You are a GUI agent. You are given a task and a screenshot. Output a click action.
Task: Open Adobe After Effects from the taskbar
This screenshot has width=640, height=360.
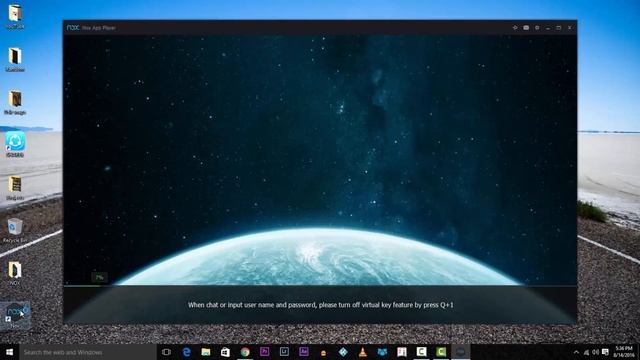pos(304,352)
